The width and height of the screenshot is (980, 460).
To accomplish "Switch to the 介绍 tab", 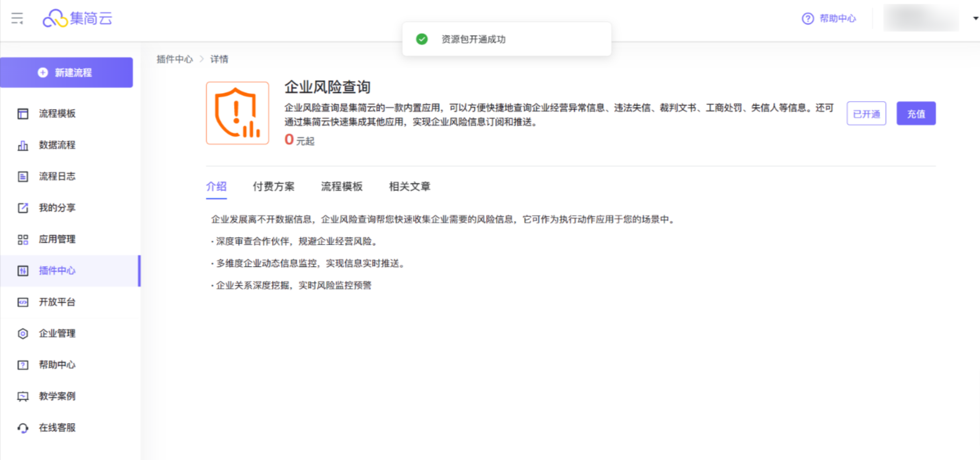I will [216, 187].
